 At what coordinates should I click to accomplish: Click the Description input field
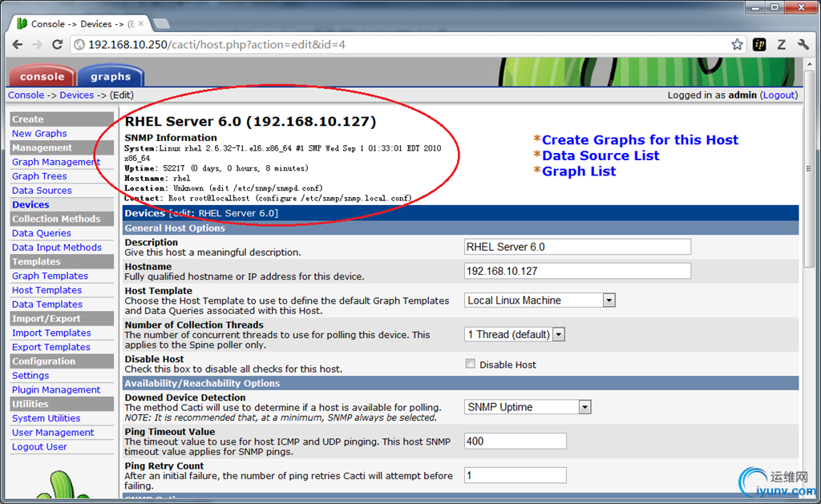[x=577, y=247]
